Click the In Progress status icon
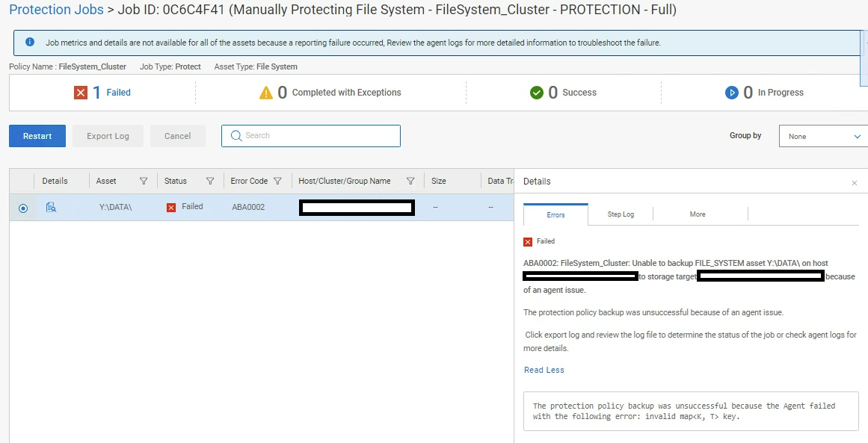The width and height of the screenshot is (868, 443). coord(732,93)
